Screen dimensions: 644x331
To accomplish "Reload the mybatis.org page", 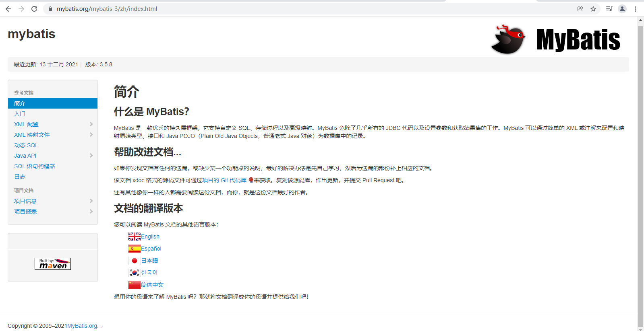I will point(34,9).
